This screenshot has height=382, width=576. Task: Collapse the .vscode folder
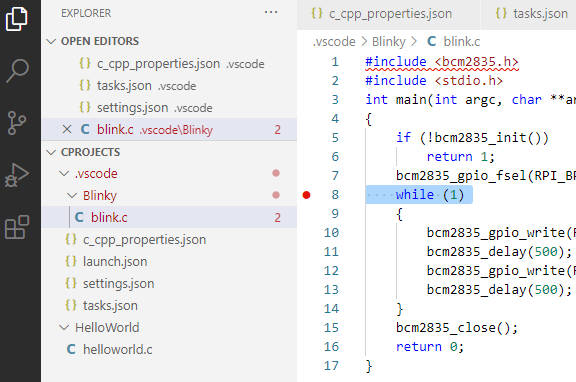pyautogui.click(x=64, y=173)
